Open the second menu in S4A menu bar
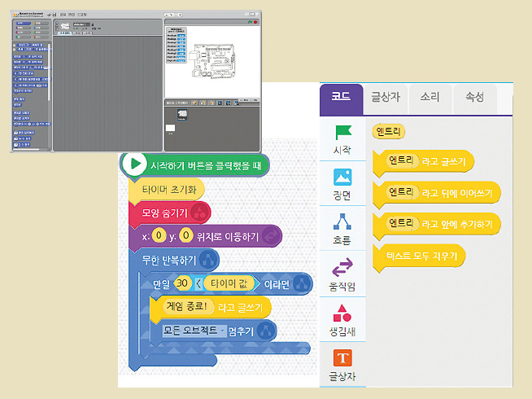The image size is (532, 399). coord(72,15)
